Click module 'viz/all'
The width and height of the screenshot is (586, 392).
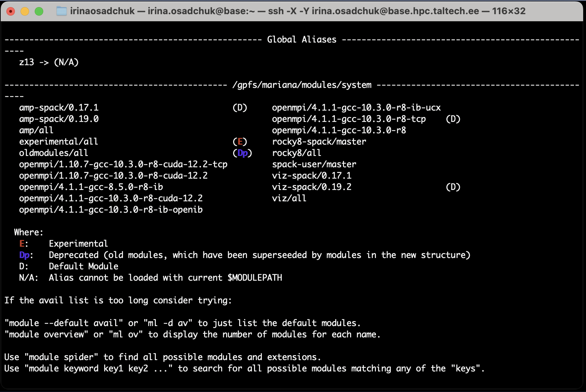(289, 198)
